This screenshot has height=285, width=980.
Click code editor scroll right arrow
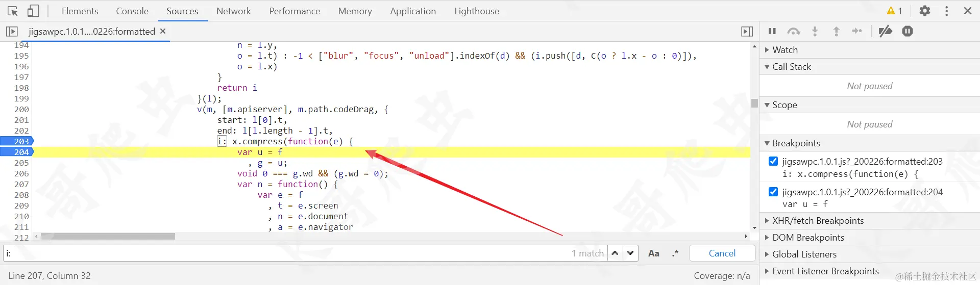(x=746, y=236)
